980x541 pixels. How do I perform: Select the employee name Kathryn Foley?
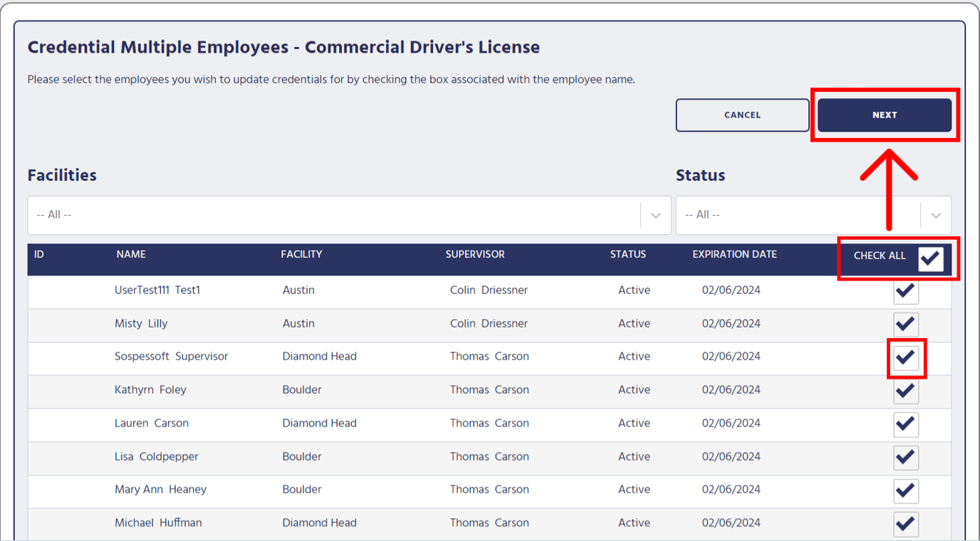coord(151,389)
